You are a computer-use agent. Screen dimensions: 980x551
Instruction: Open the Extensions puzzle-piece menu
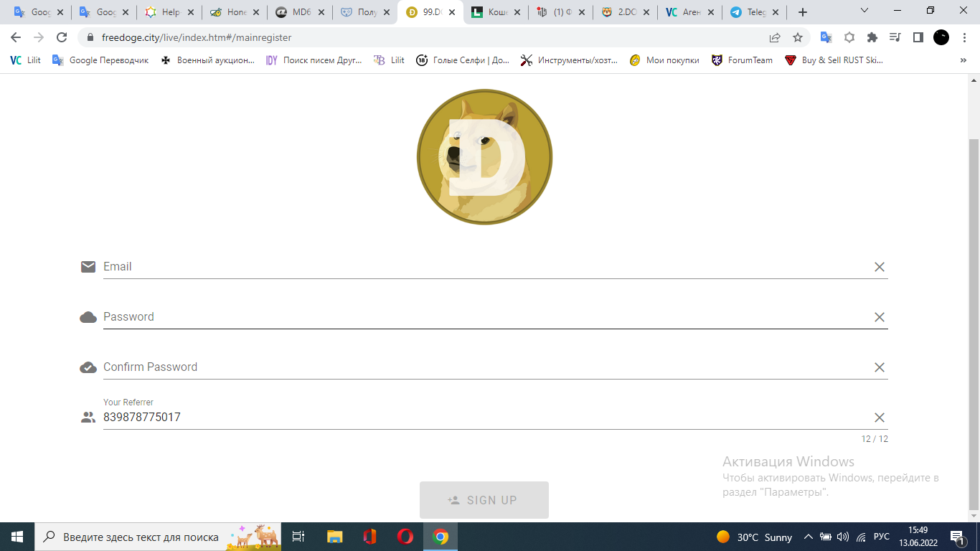click(872, 37)
